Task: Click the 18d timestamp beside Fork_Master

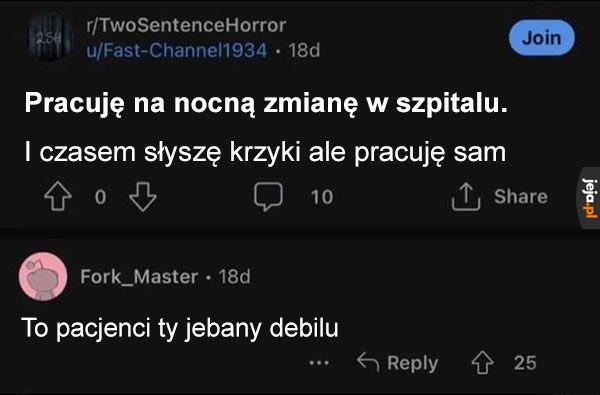Action: [234, 276]
